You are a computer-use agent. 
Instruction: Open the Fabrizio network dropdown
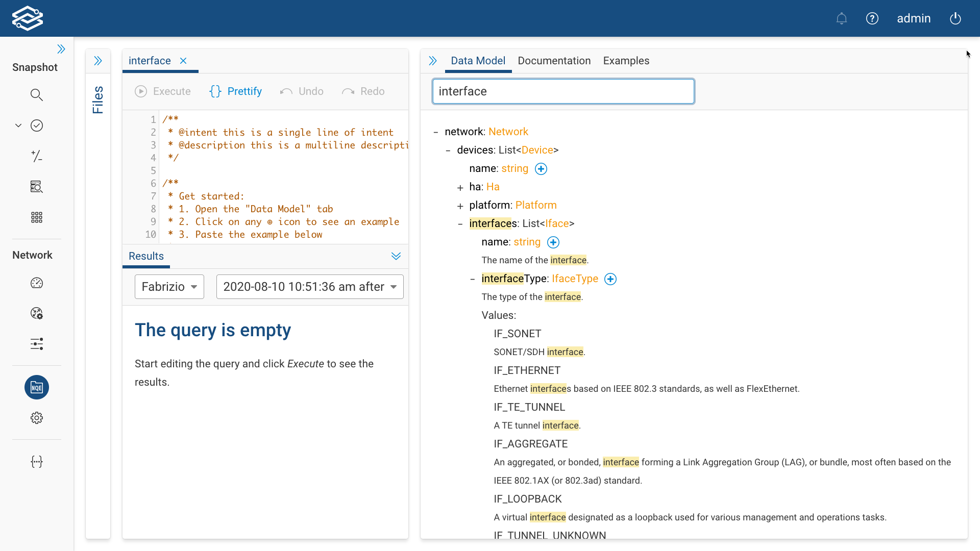169,287
